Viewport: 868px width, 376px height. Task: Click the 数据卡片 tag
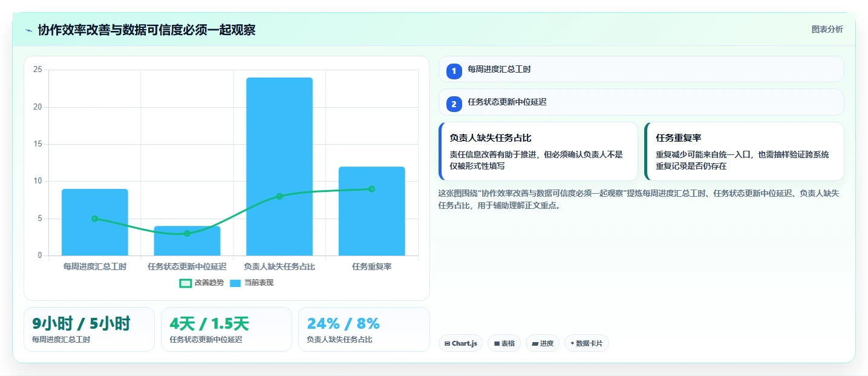coord(587,343)
